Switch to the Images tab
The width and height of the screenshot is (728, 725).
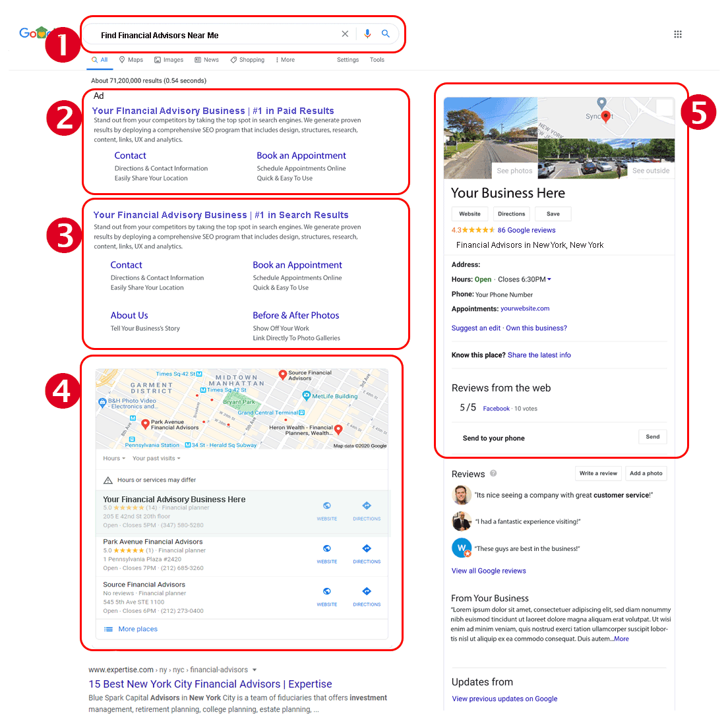(x=169, y=60)
